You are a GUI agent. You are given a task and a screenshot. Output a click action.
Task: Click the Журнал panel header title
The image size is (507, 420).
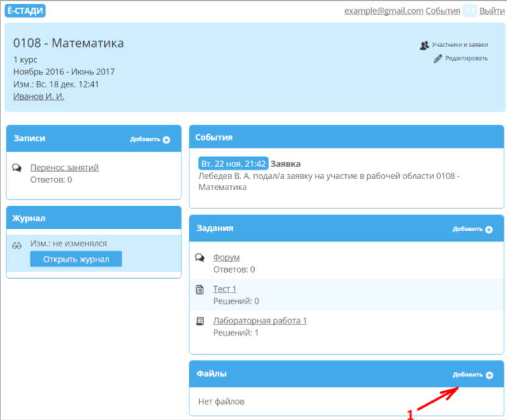(29, 219)
